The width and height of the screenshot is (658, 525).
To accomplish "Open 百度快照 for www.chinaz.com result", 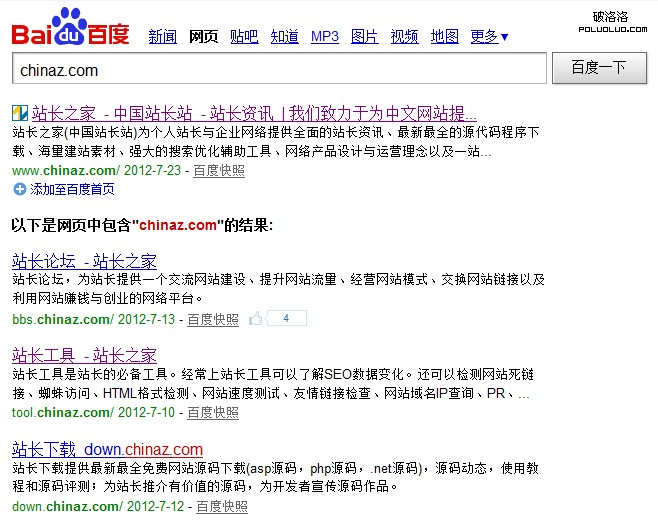I will pos(219,170).
